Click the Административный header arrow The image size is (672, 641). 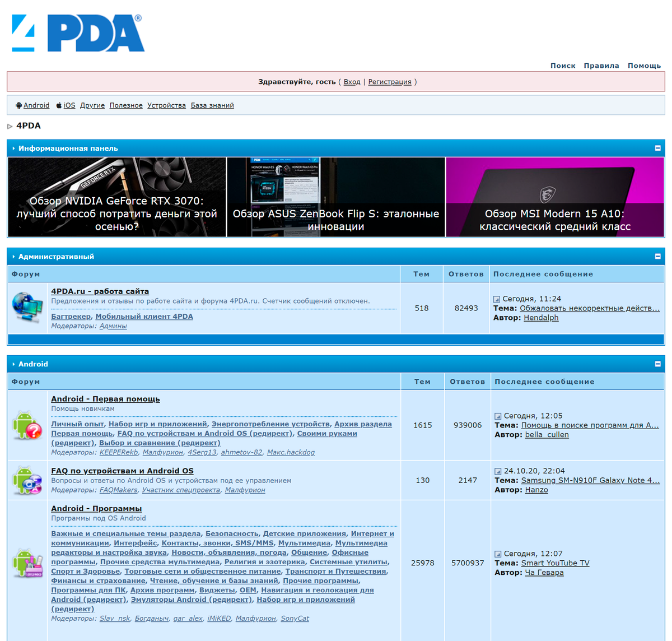[13, 257]
